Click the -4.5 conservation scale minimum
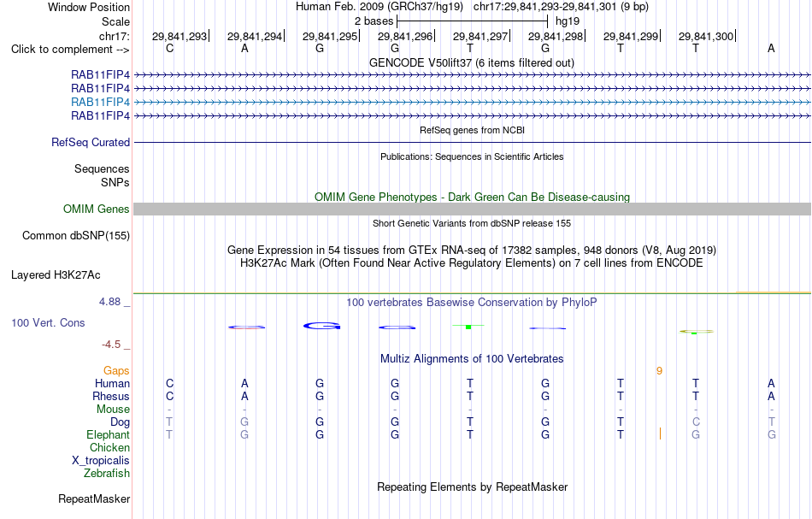Viewport: 812px width, 519px height. pyautogui.click(x=111, y=345)
